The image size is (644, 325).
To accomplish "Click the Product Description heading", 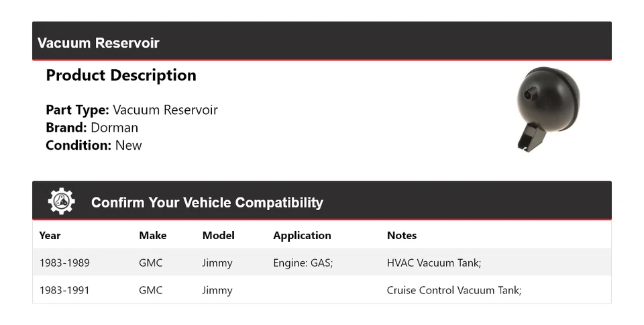I will pyautogui.click(x=121, y=75).
